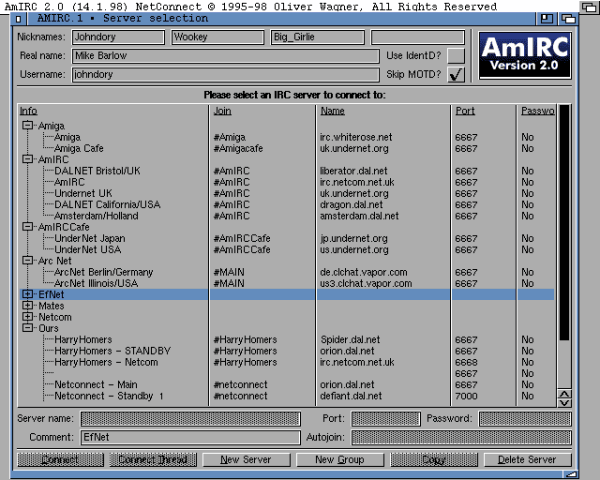Select HarryHomers – Netcom server
The width and height of the screenshot is (600, 480).
click(x=106, y=362)
